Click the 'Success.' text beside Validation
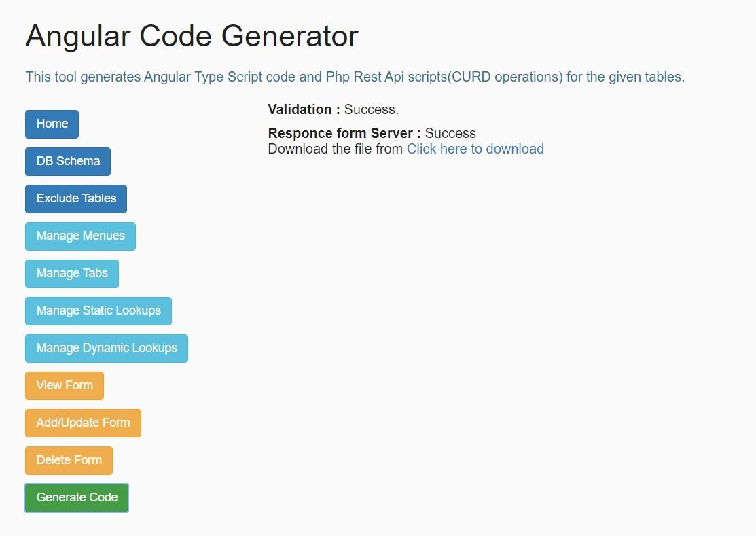 click(x=372, y=109)
